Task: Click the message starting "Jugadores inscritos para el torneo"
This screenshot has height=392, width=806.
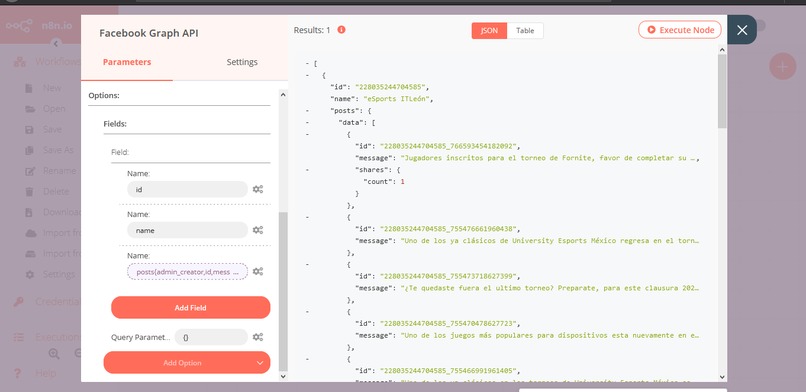Action: click(x=549, y=158)
